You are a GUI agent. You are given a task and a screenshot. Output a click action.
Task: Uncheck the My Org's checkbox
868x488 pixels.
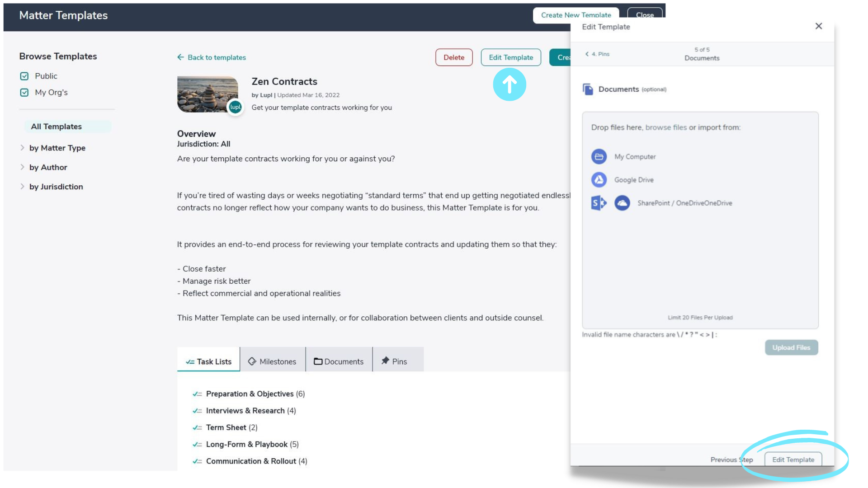(x=24, y=92)
